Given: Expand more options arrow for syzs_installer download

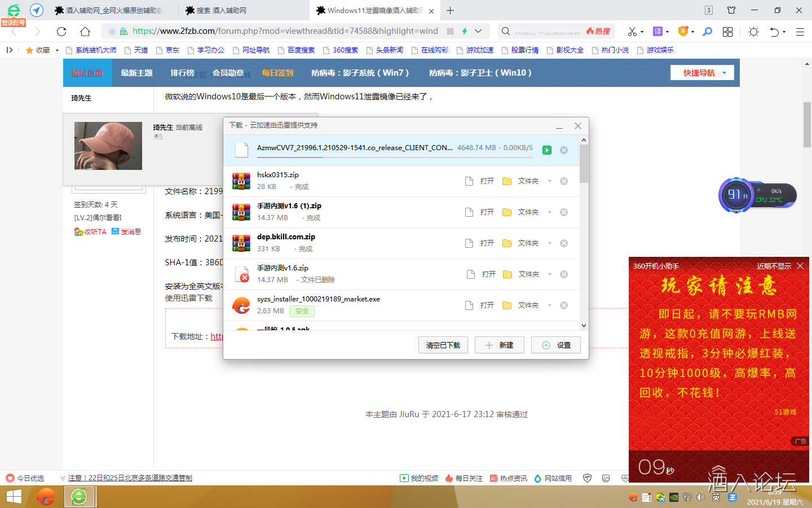Looking at the screenshot, I should click(550, 305).
